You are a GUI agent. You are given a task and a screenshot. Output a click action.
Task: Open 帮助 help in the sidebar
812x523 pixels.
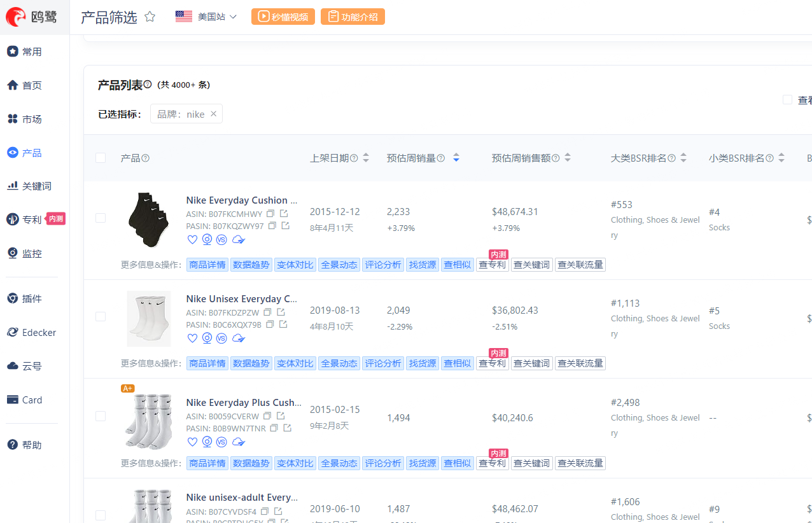click(x=24, y=445)
